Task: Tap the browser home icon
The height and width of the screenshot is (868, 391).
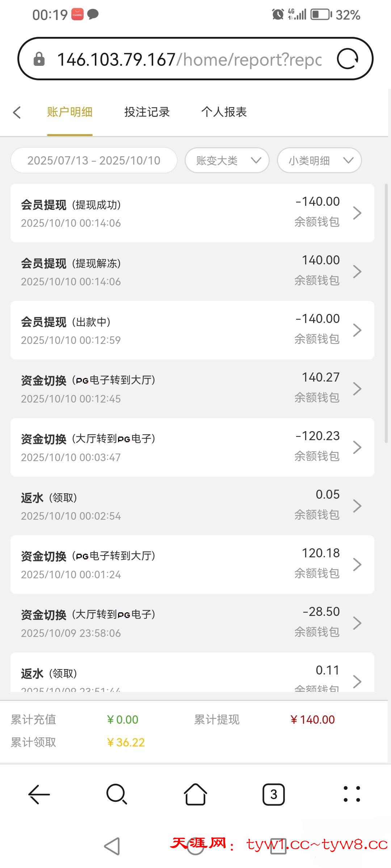Action: point(195,794)
